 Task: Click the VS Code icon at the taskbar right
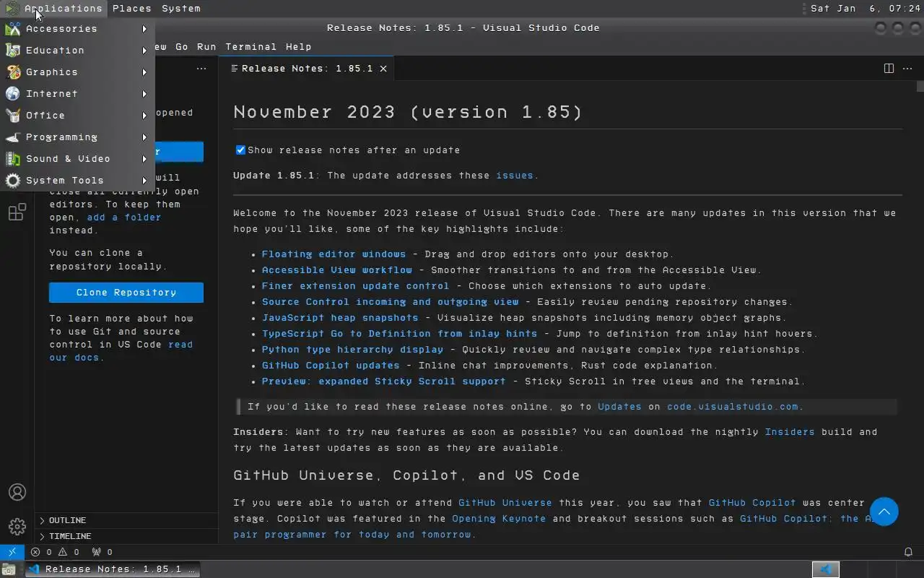pos(826,569)
